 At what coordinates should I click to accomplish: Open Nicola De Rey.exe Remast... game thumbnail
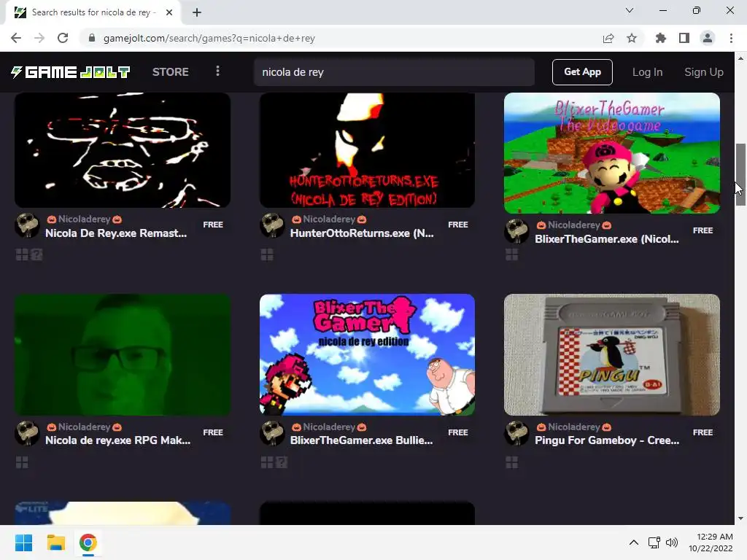point(123,150)
